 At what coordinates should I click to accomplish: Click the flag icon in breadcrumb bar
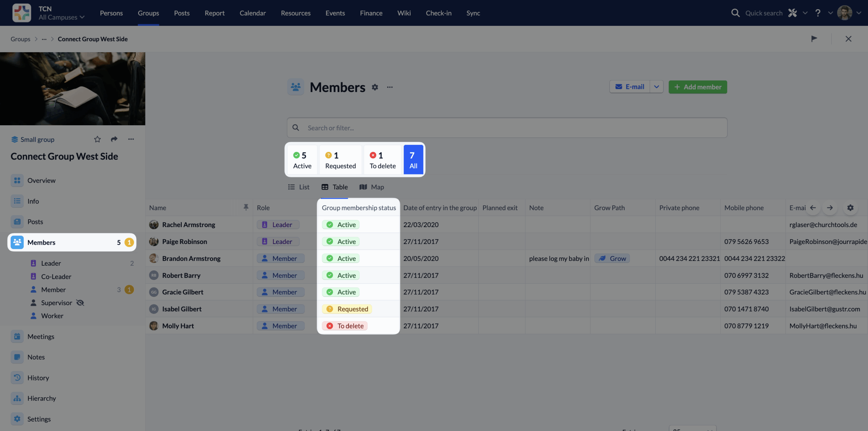(814, 39)
